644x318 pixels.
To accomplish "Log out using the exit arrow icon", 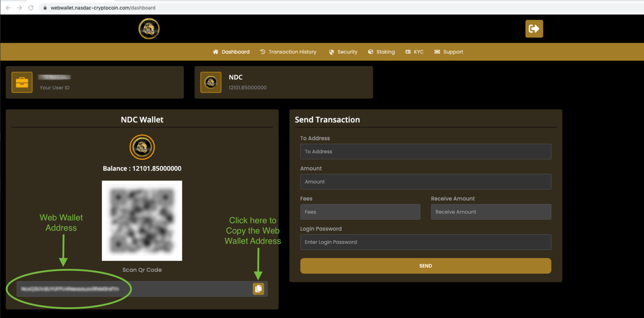I will click(x=534, y=29).
